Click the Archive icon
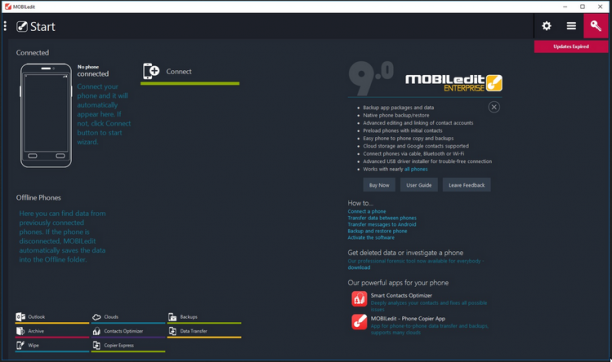This screenshot has width=612, height=362. [x=20, y=331]
